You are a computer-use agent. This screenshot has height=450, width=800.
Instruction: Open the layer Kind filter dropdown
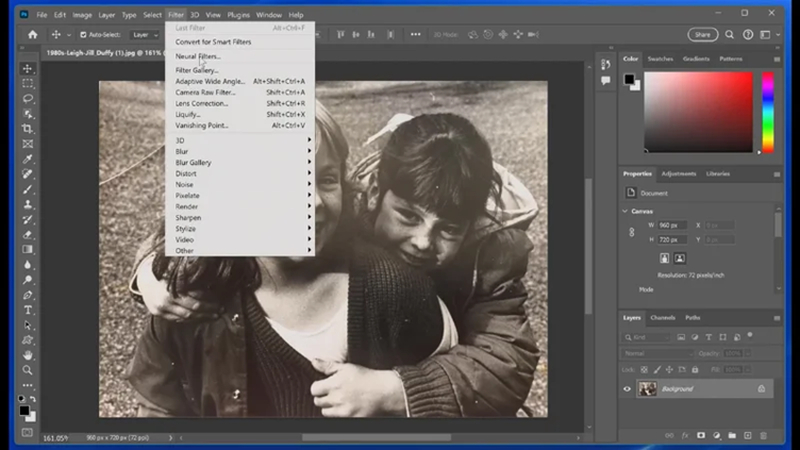(x=646, y=337)
